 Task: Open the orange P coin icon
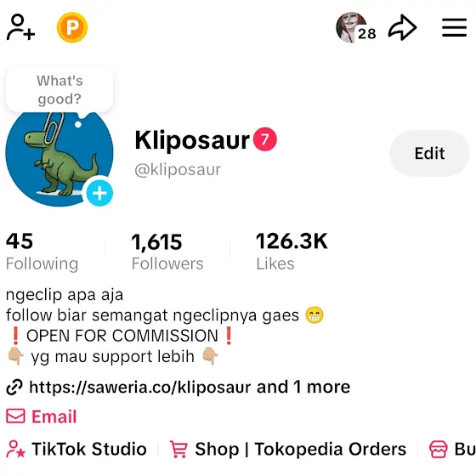point(72,27)
